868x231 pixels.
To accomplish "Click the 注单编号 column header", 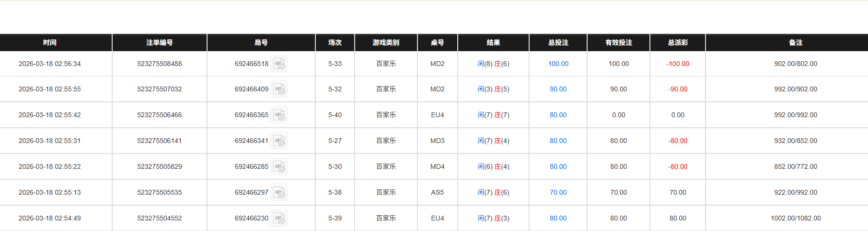I will point(160,43).
